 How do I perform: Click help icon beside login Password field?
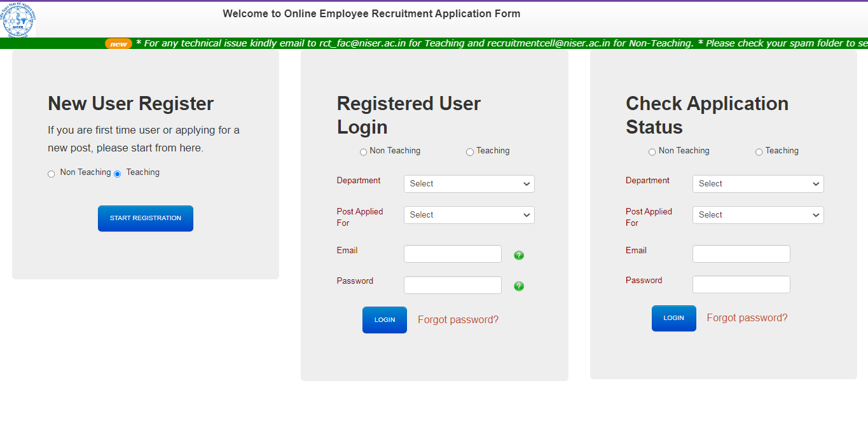tap(519, 286)
